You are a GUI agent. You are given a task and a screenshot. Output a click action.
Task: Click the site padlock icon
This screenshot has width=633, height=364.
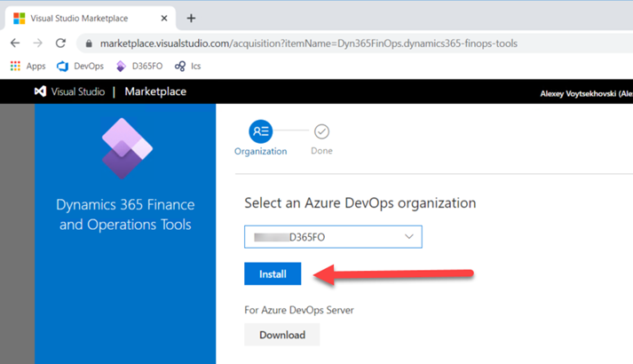88,43
